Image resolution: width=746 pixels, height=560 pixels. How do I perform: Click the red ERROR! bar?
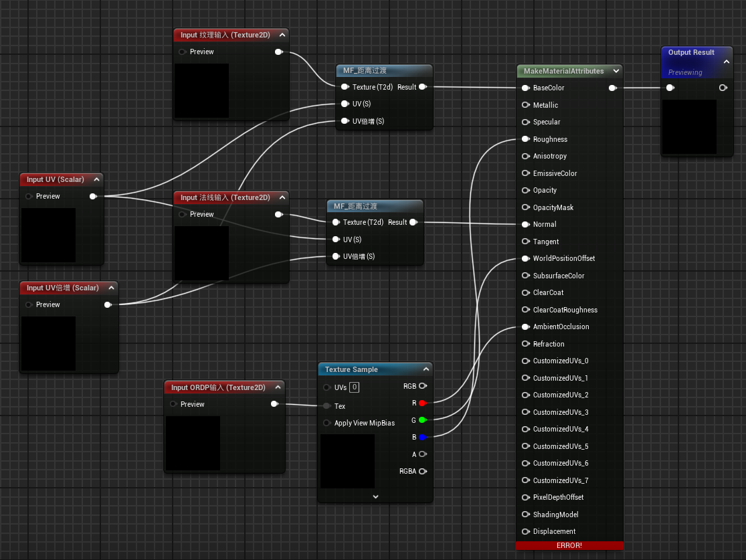[x=569, y=546]
